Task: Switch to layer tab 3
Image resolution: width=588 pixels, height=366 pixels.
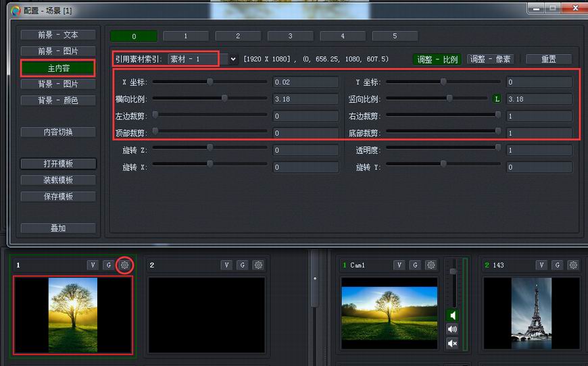Action: 290,36
